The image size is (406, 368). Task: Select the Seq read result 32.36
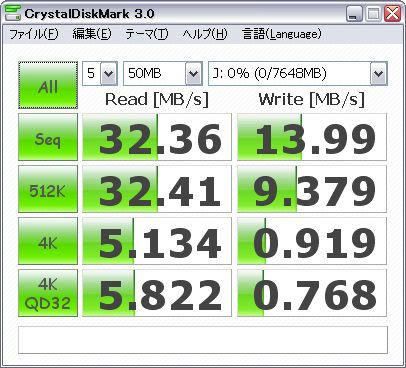157,137
